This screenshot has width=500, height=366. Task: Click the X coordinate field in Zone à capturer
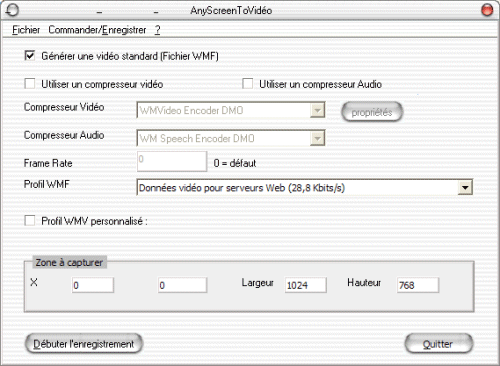click(93, 285)
